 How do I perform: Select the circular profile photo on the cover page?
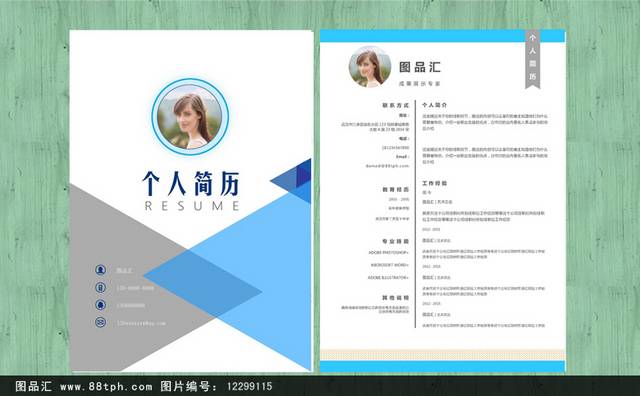tap(190, 117)
